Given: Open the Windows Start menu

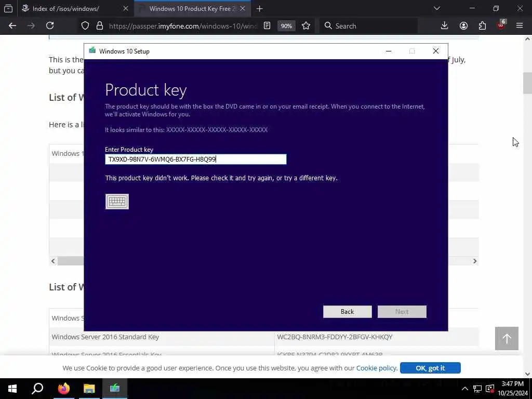Looking at the screenshot, I should click(12, 389).
